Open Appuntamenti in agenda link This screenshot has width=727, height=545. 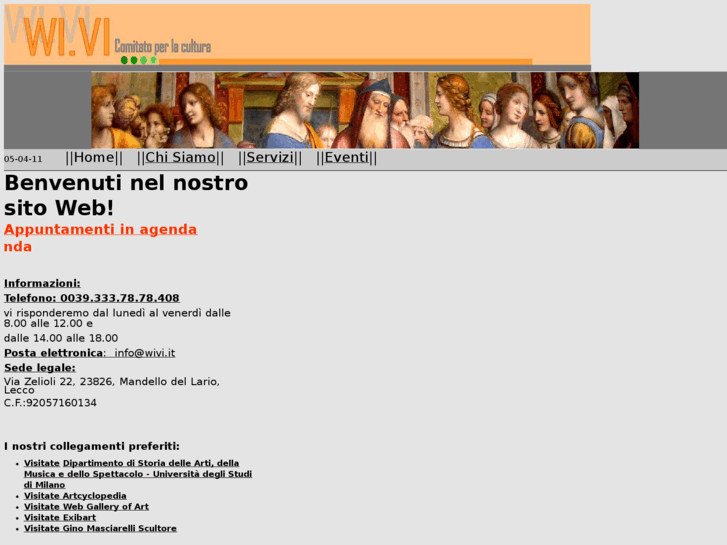(101, 229)
